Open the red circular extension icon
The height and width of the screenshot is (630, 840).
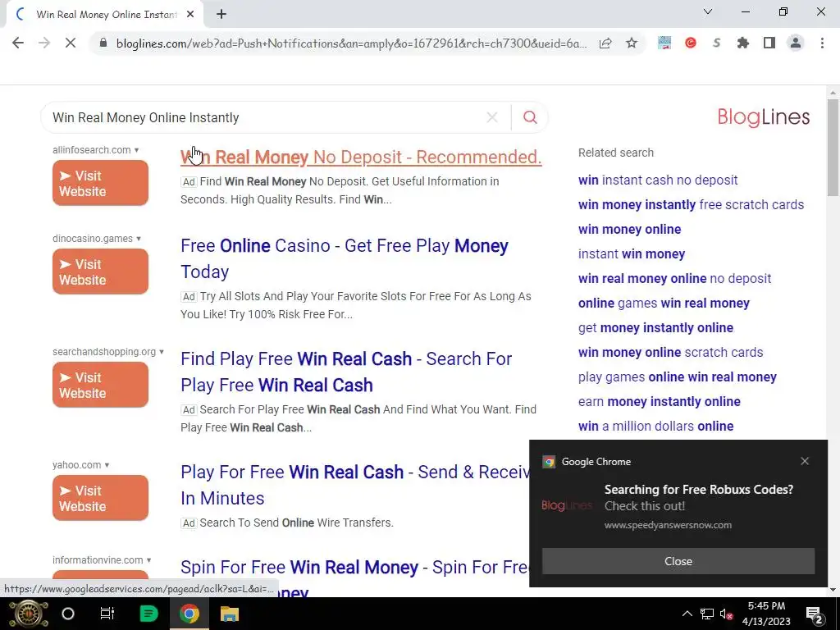click(x=691, y=43)
